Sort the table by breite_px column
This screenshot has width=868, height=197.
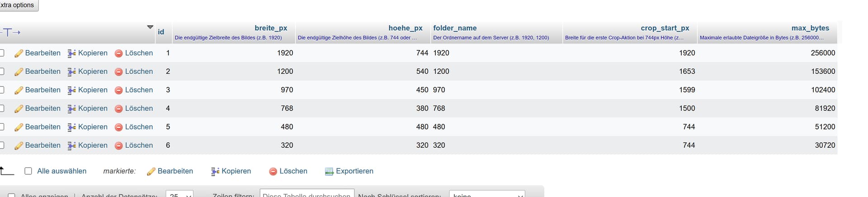(270, 28)
